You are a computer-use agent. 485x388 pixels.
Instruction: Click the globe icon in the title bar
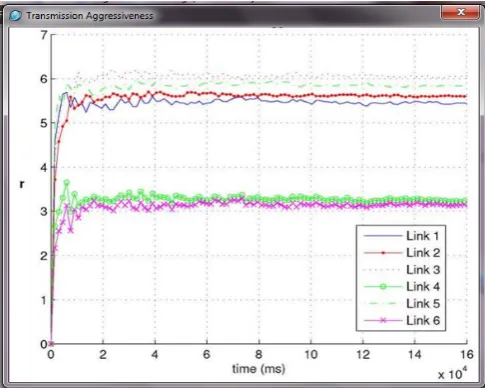[x=15, y=15]
